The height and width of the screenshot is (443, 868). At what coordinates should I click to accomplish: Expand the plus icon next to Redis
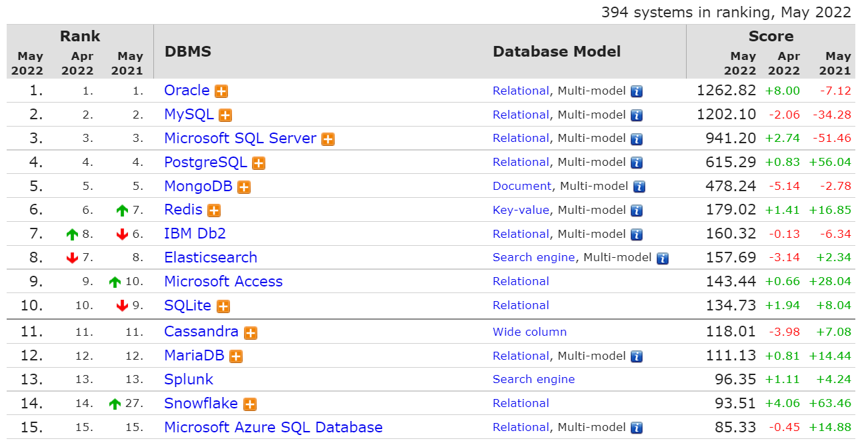(x=214, y=211)
